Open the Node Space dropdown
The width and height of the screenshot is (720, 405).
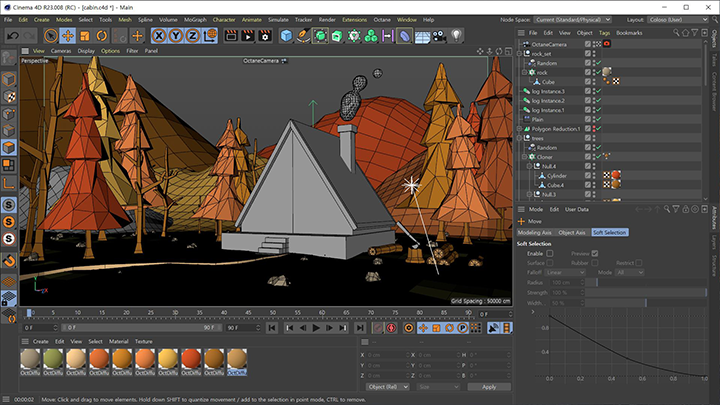tap(573, 20)
